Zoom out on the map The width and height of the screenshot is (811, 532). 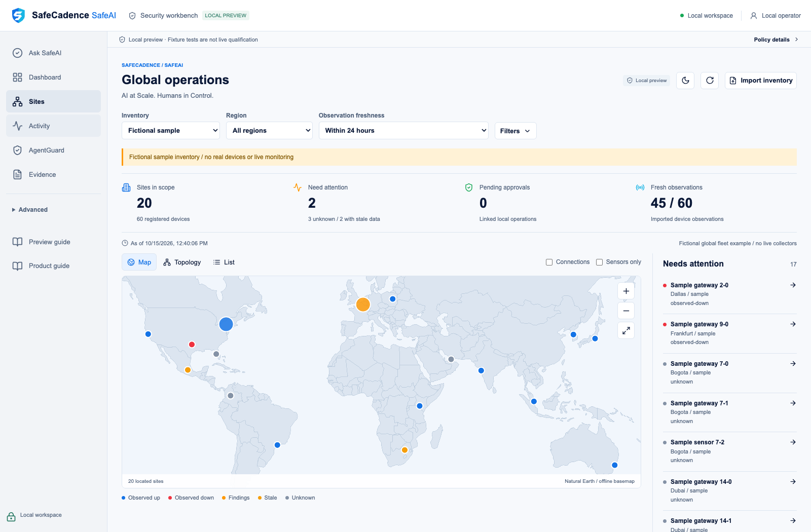(x=626, y=311)
